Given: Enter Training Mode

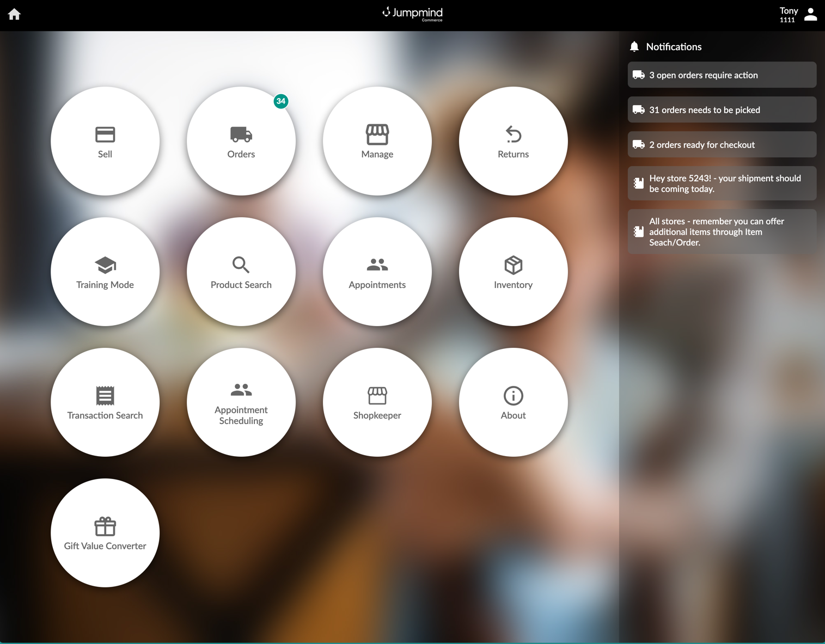Looking at the screenshot, I should [x=105, y=272].
